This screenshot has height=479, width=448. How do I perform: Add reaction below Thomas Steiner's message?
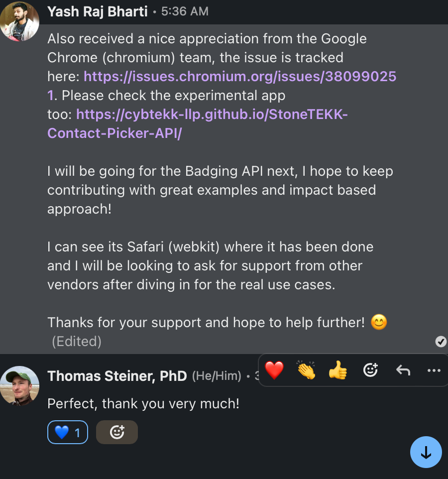[x=117, y=432]
